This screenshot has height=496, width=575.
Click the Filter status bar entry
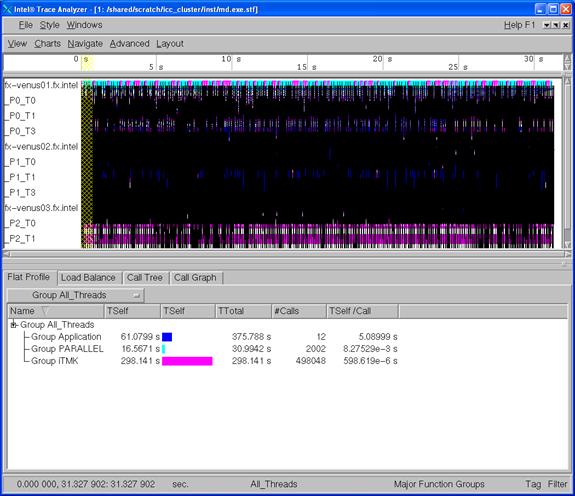tap(557, 484)
